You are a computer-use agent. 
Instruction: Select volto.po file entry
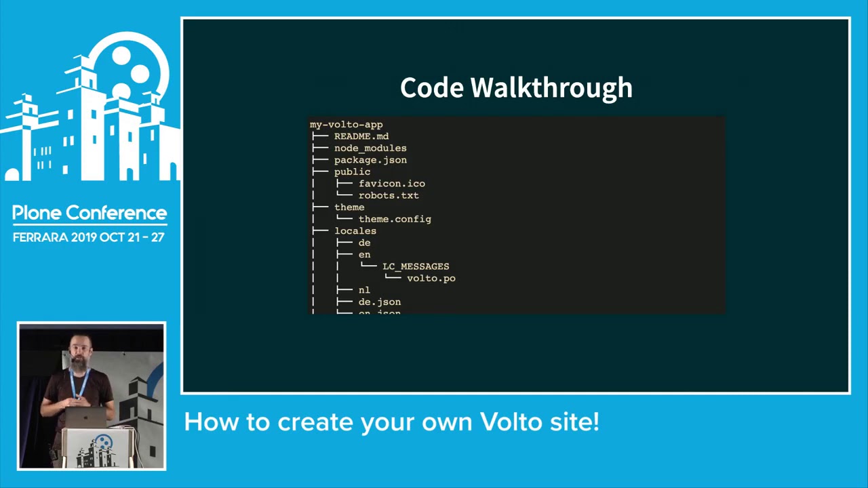click(431, 279)
